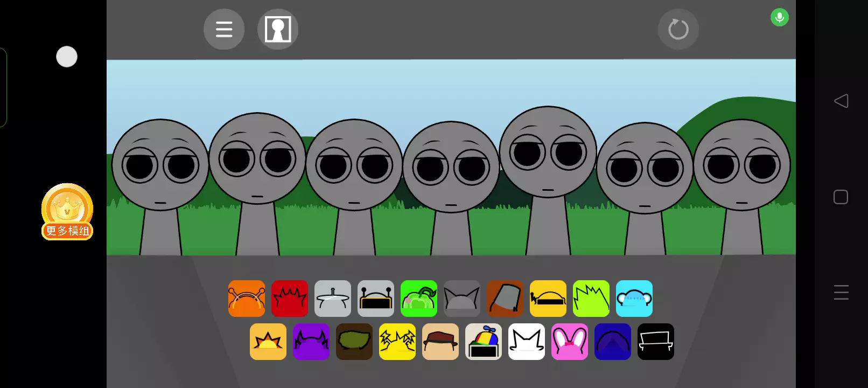Pick the purple horned hair icon

tap(311, 342)
